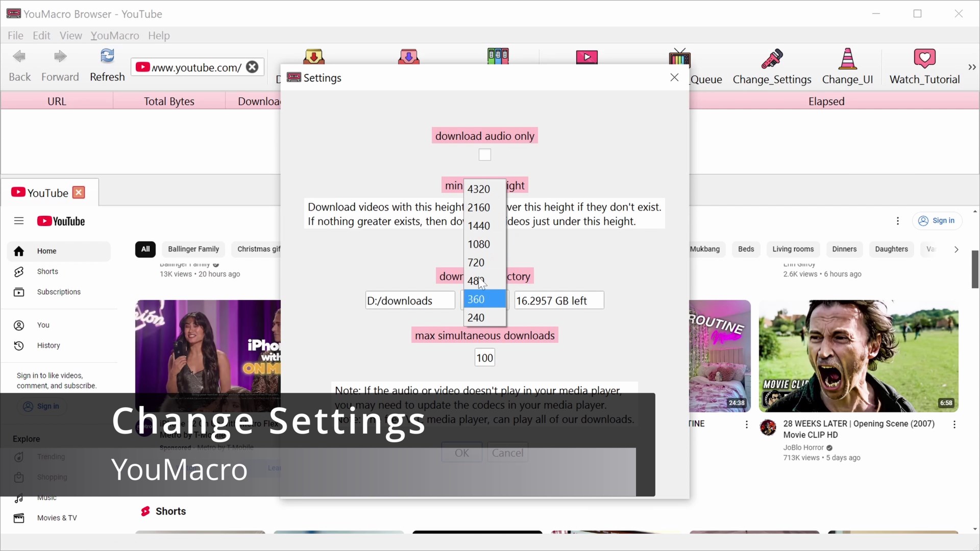Open the Help menu
The image size is (980, 551).
159,36
